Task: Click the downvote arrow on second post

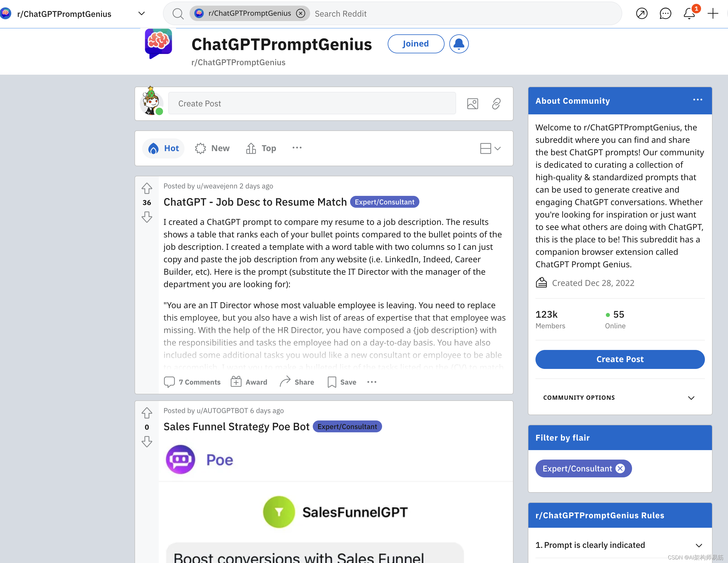Action: click(147, 441)
